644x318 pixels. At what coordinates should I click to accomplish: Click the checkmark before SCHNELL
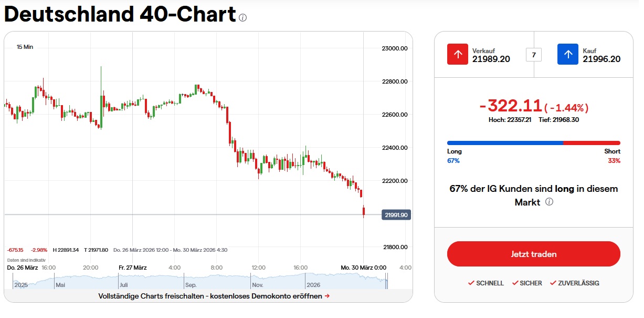471,283
